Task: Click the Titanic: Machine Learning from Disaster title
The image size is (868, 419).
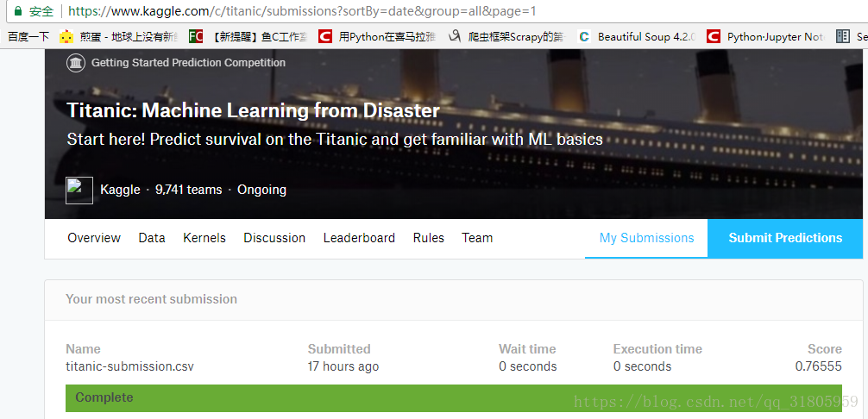Action: coord(253,110)
